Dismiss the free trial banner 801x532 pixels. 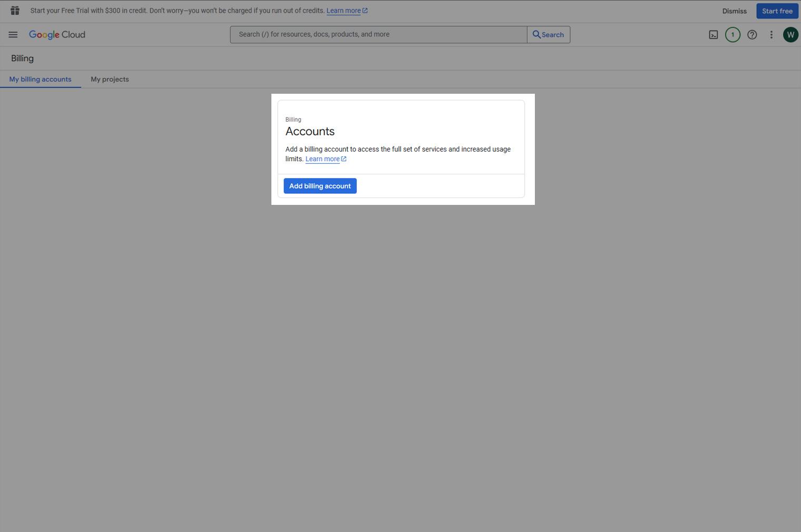point(734,11)
